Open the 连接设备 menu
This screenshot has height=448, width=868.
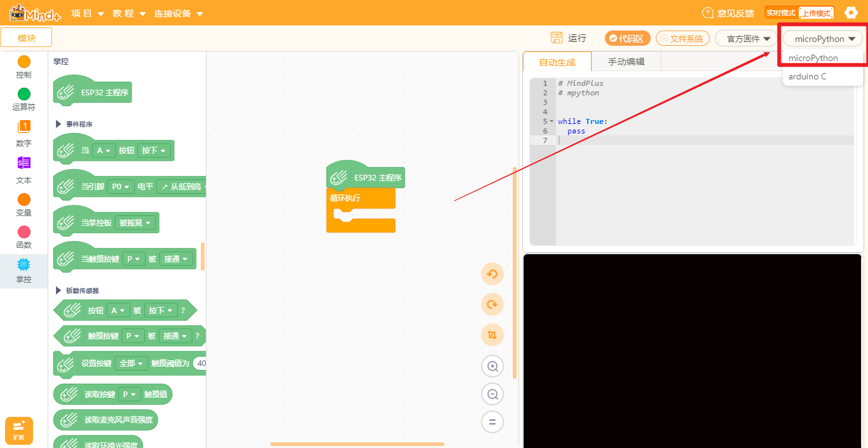pos(179,13)
